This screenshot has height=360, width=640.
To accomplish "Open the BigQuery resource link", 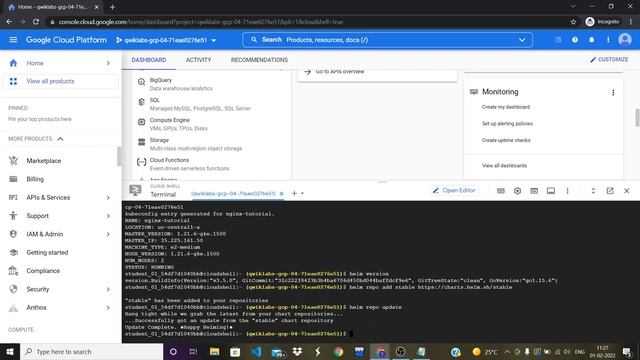I will pos(161,80).
